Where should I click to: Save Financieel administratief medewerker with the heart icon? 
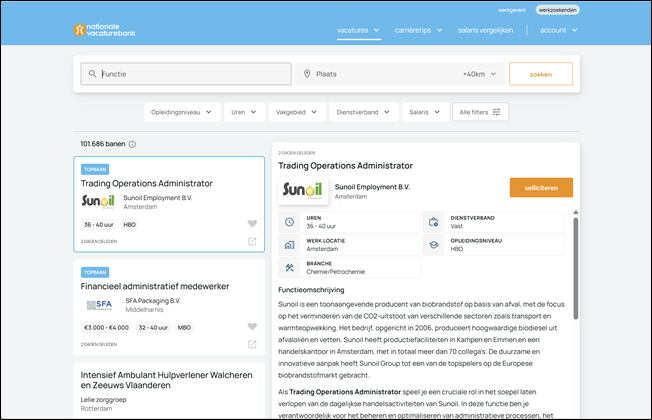click(x=252, y=326)
